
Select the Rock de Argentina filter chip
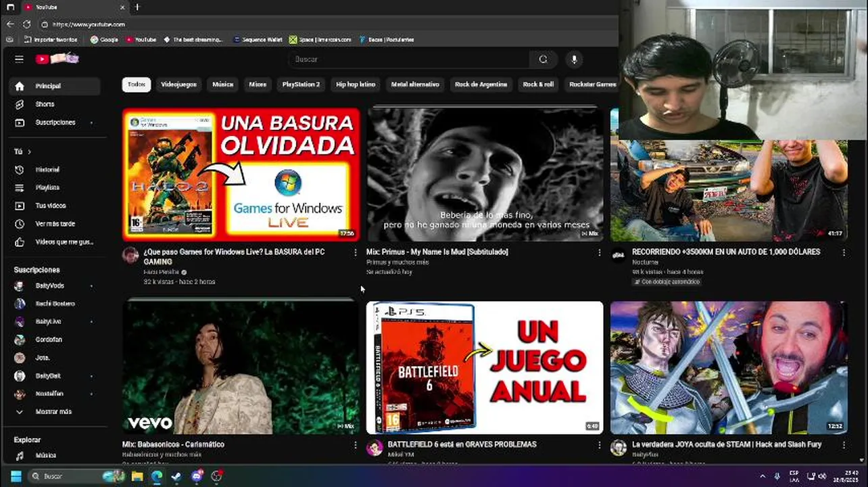pos(481,85)
